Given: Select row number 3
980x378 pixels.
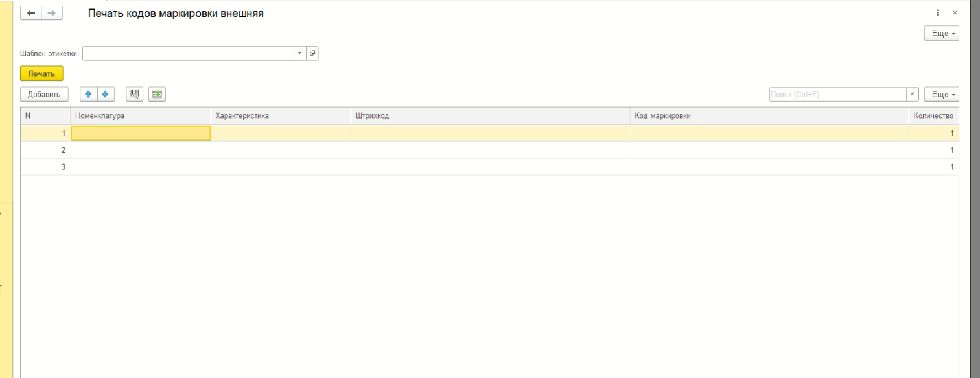Looking at the screenshot, I should [x=490, y=167].
